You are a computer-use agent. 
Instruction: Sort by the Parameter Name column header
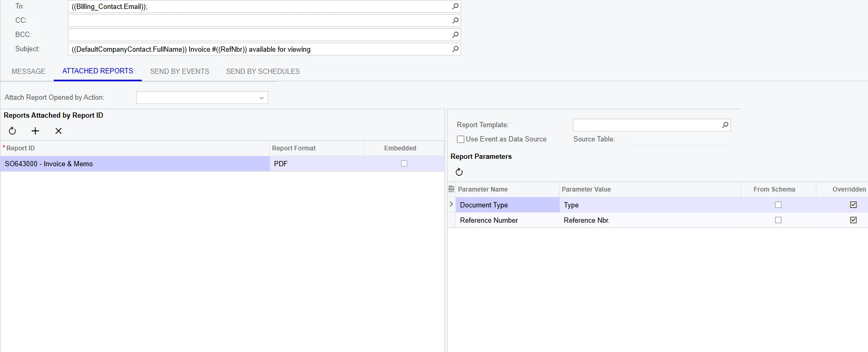coord(507,189)
